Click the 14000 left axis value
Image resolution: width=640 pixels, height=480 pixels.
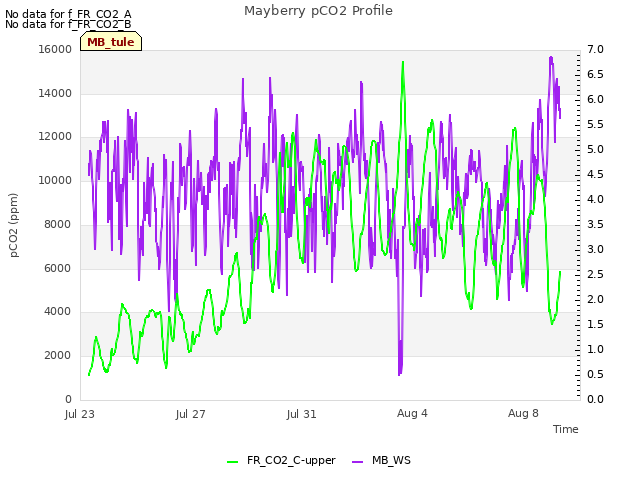pos(55,93)
